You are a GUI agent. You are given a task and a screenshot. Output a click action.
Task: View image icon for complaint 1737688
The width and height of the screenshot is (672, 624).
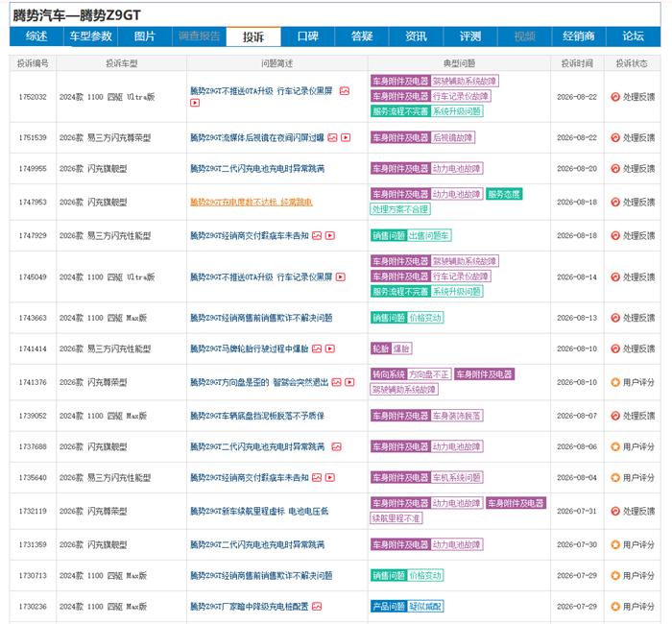(336, 447)
